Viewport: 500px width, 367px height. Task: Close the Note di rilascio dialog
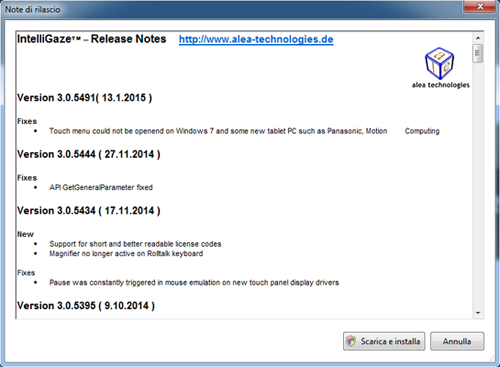pyautogui.click(x=480, y=6)
